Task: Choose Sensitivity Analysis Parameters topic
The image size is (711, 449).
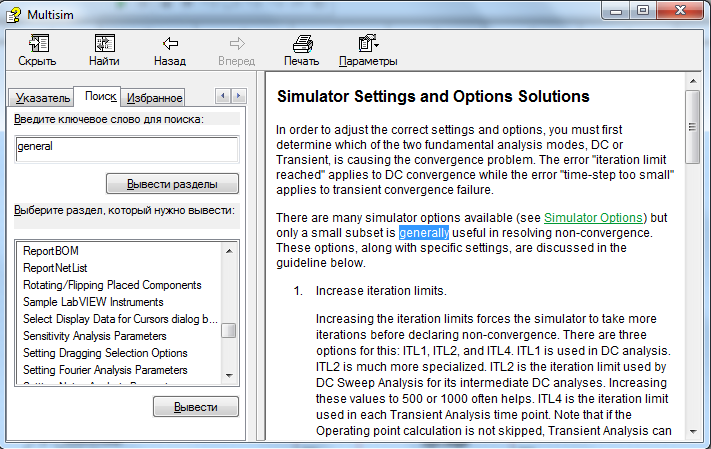Action: pos(95,336)
